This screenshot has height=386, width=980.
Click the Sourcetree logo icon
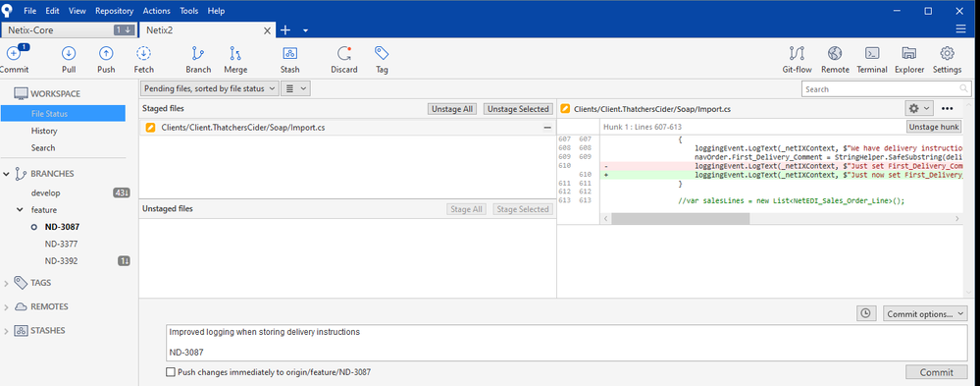pos(8,10)
